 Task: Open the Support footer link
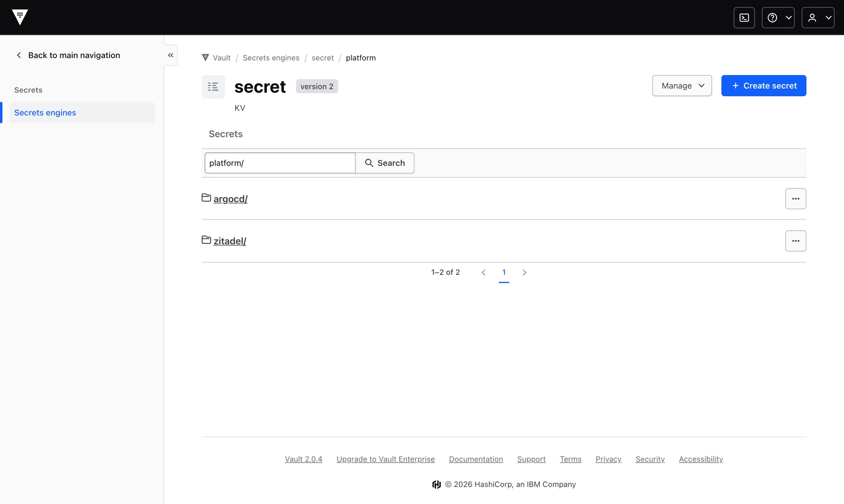(x=531, y=459)
